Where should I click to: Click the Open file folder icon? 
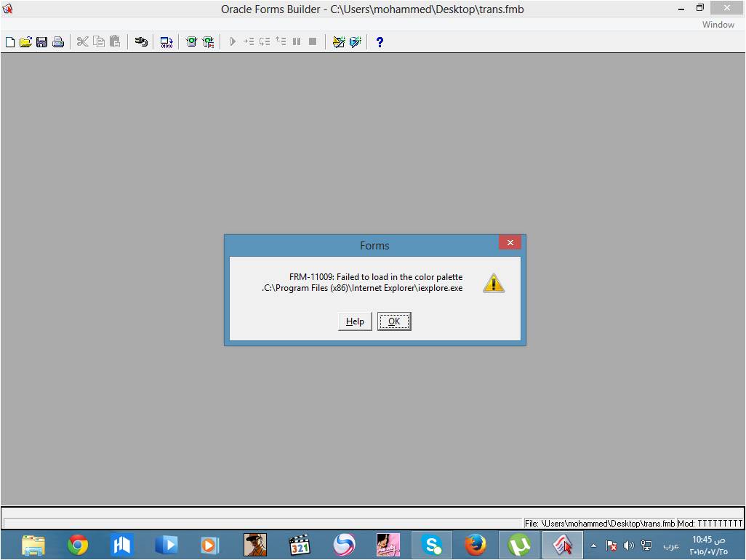pos(25,42)
